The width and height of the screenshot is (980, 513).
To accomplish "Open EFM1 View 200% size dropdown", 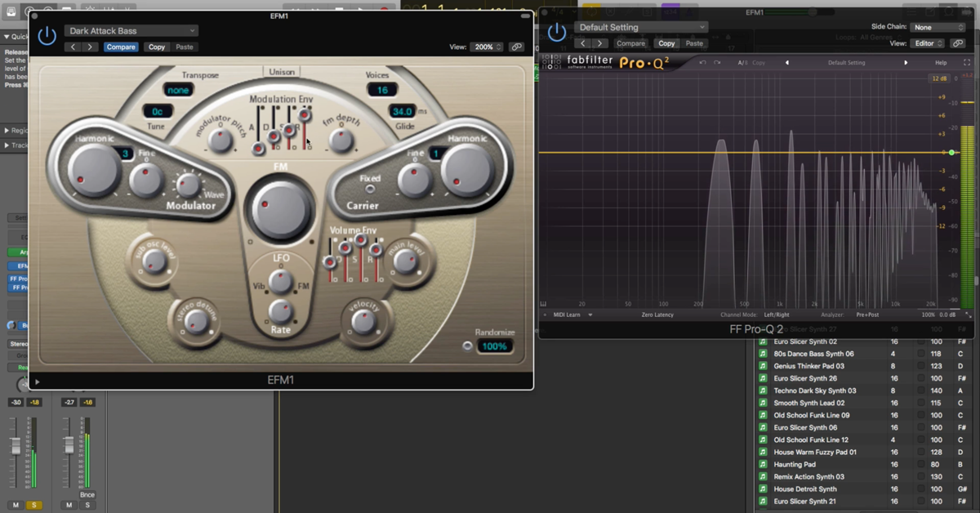I will pos(487,47).
